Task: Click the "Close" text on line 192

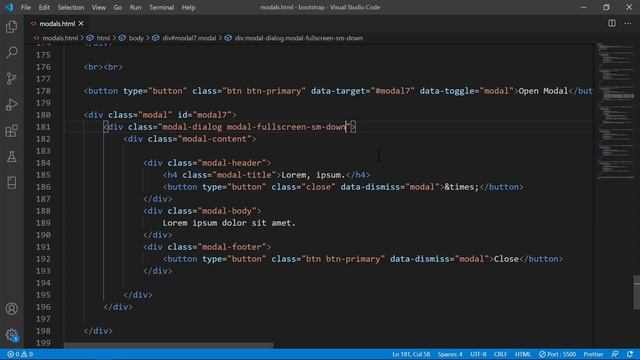Action: 506,259
